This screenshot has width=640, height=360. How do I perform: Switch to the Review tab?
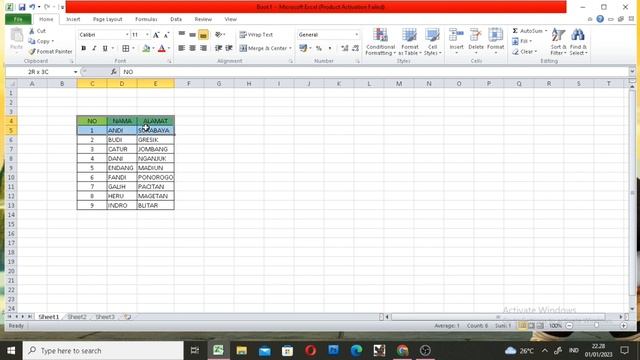click(x=203, y=19)
